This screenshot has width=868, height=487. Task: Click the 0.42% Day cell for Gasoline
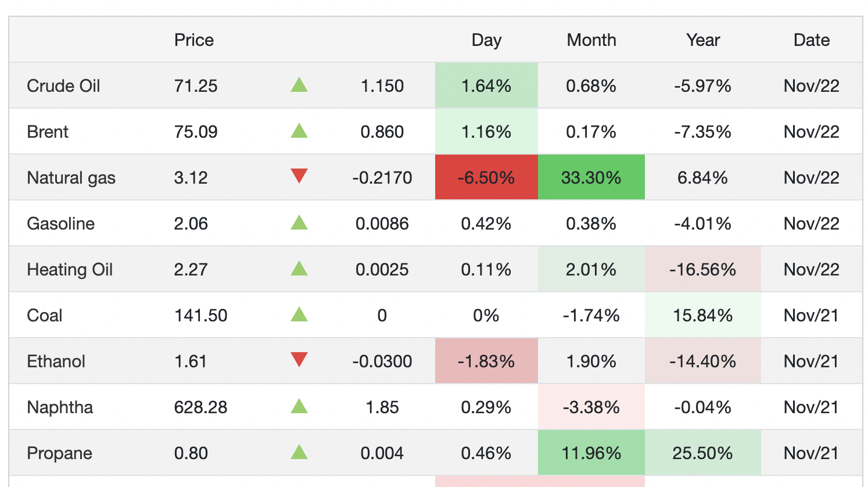click(x=486, y=223)
